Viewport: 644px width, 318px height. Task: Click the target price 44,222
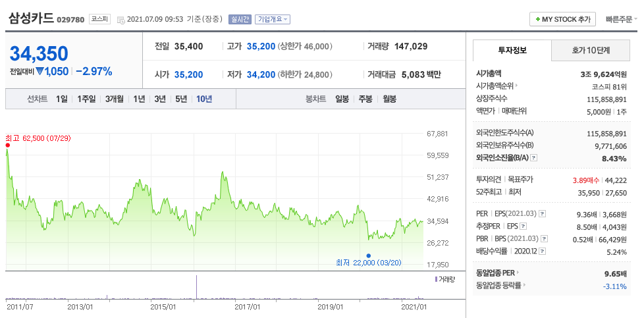coord(616,180)
